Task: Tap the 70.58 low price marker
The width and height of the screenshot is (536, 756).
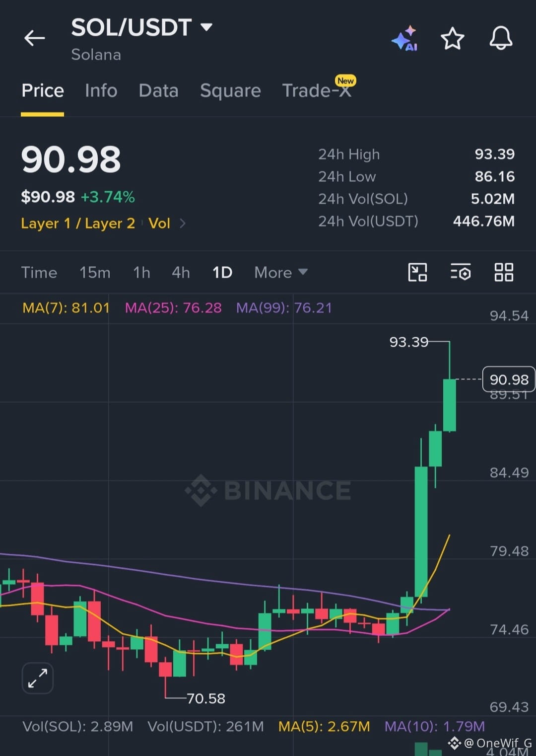Action: 205,699
